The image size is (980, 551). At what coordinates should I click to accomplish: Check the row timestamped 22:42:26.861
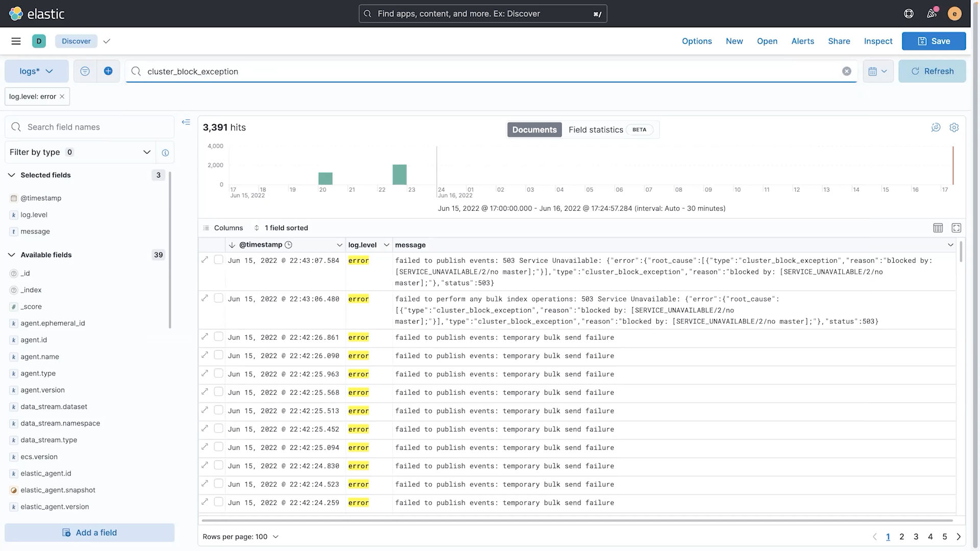(x=218, y=336)
